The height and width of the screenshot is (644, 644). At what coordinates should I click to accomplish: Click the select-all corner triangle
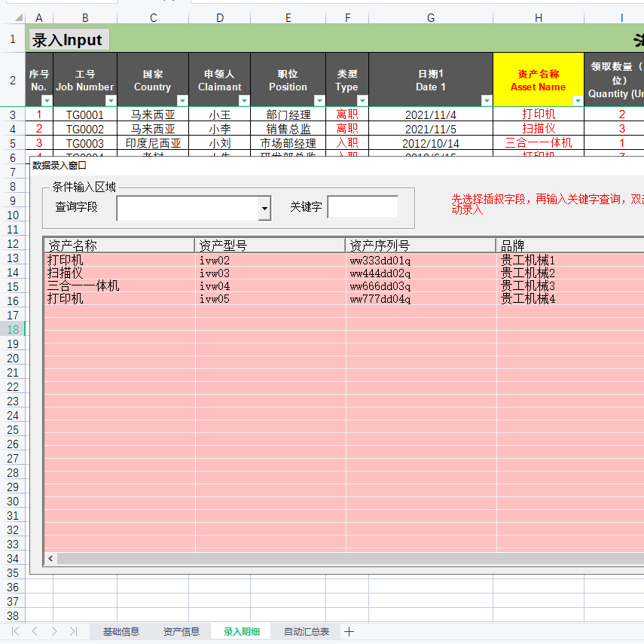click(19, 17)
